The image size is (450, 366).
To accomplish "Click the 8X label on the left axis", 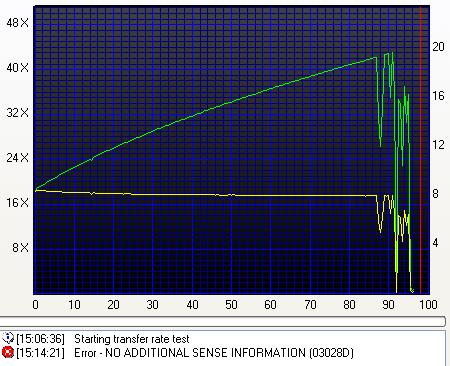I will click(21, 248).
